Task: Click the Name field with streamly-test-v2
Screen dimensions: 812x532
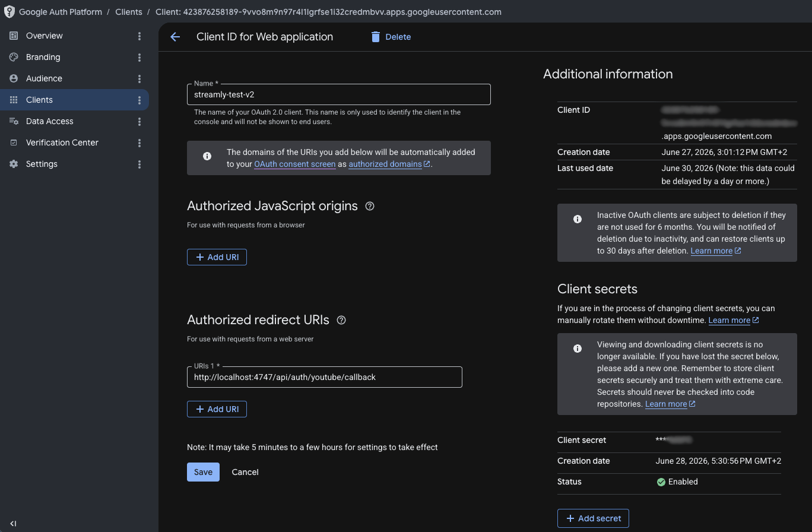Action: pyautogui.click(x=339, y=94)
